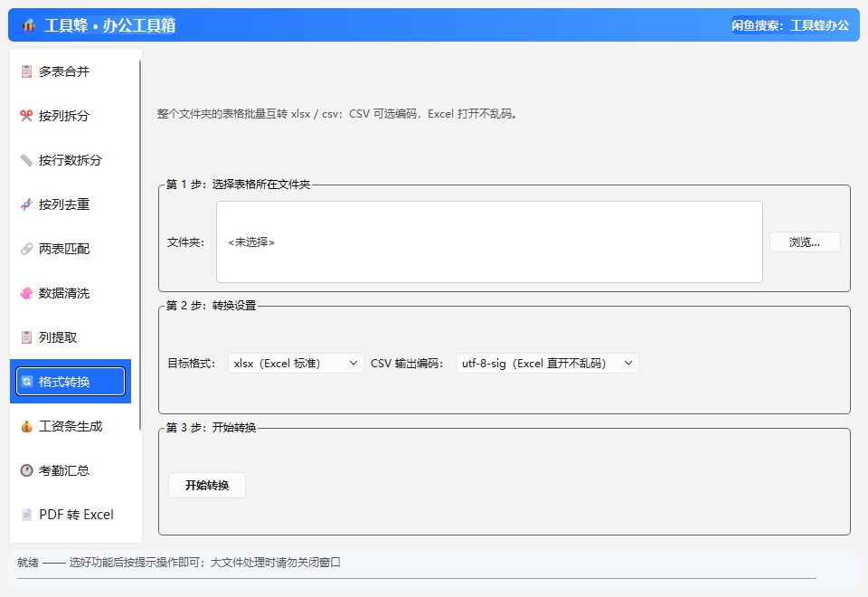Expand the 目标格式 xlsx dropdown
868x597 pixels.
pyautogui.click(x=296, y=364)
